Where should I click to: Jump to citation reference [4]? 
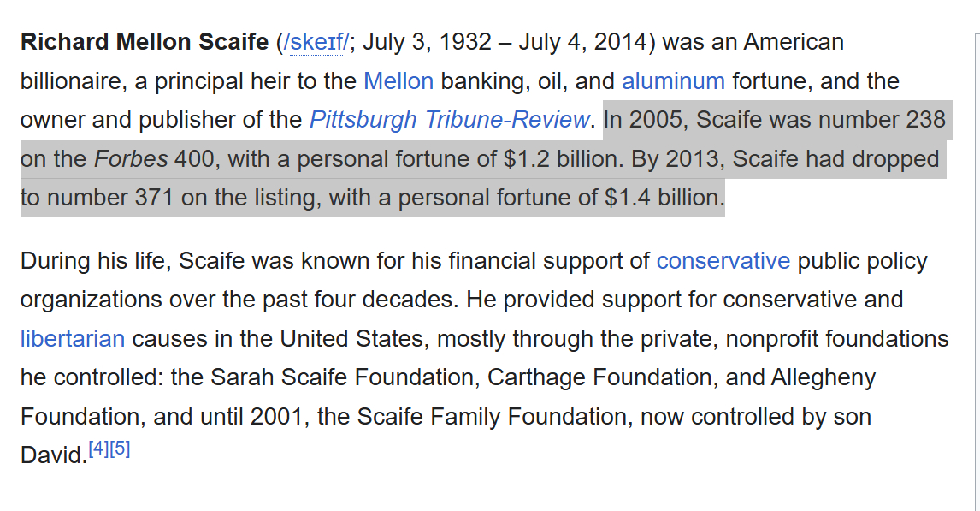(98, 449)
